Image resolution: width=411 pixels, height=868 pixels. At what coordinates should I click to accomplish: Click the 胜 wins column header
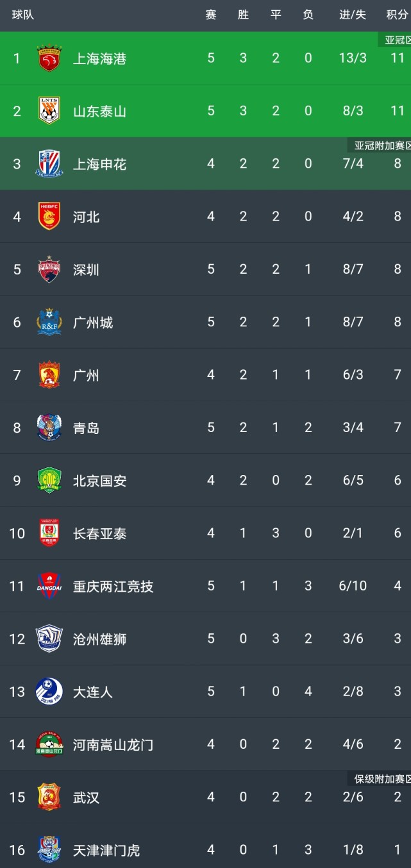[243, 15]
